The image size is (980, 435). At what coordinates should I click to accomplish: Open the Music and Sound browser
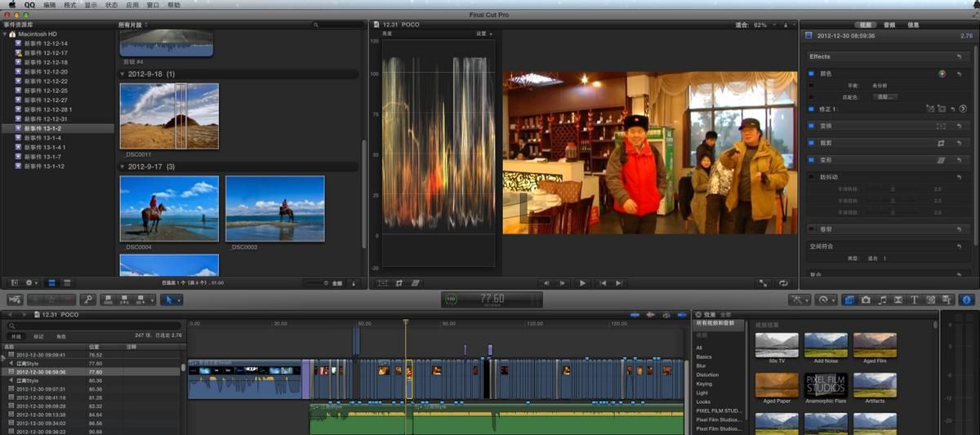tap(882, 300)
